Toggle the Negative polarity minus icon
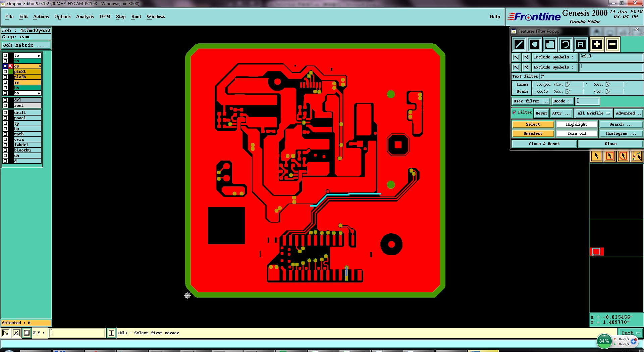644x352 pixels. point(612,44)
